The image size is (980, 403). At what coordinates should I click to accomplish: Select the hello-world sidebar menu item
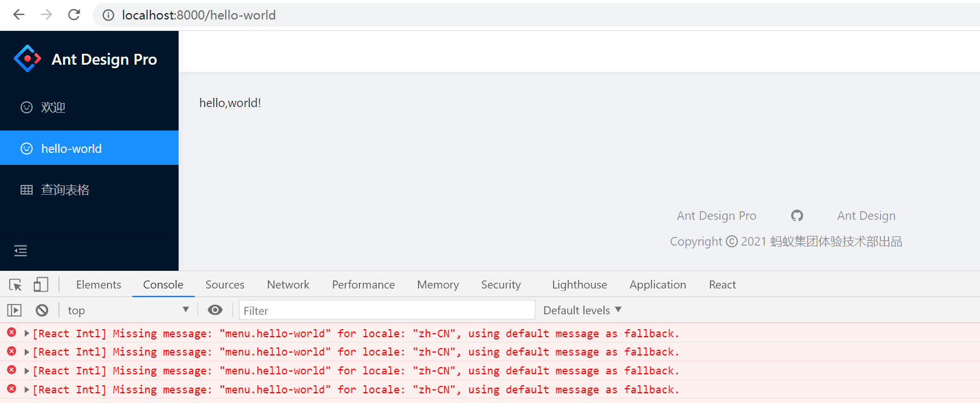89,148
